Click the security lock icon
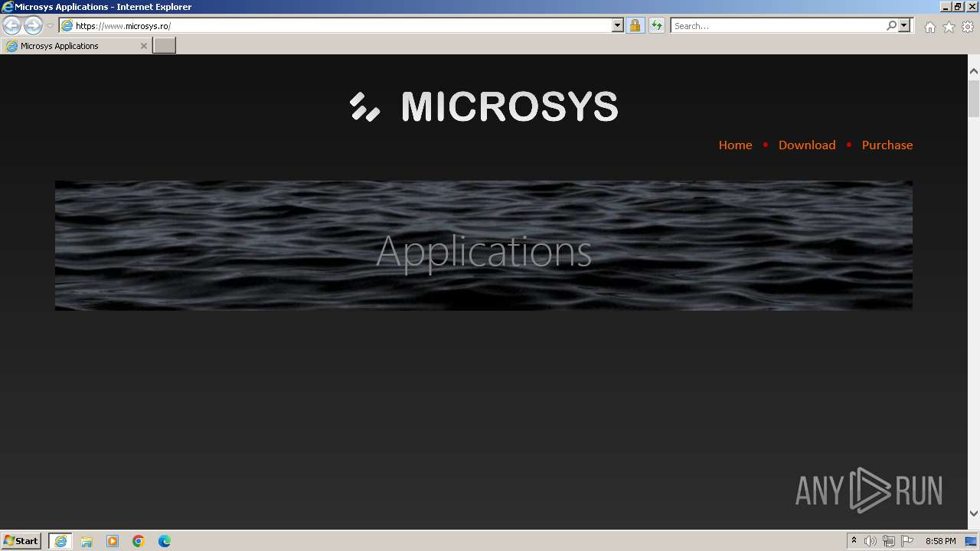The width and height of the screenshot is (980, 551). (x=635, y=26)
